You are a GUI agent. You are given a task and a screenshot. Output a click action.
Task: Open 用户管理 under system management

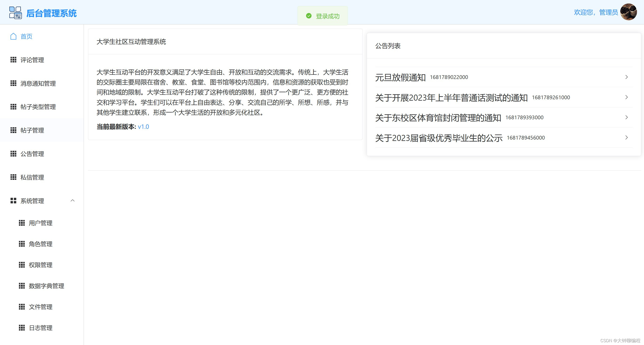[41, 223]
